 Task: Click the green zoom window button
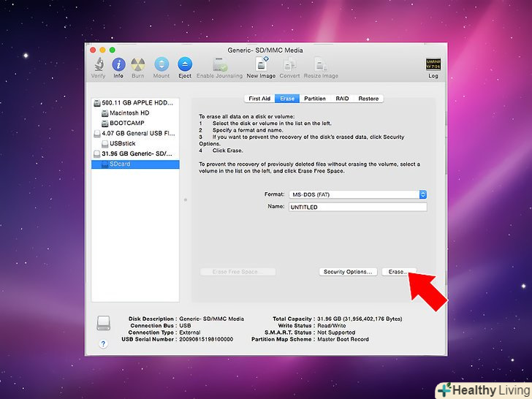tap(113, 50)
